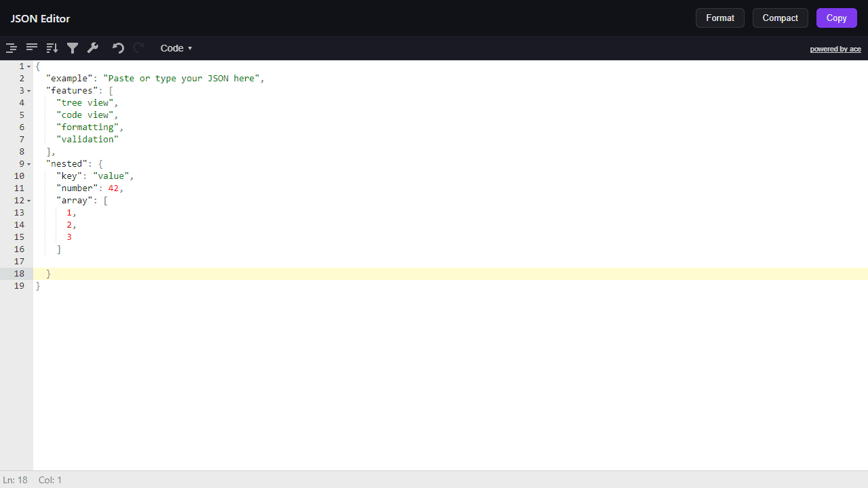The height and width of the screenshot is (488, 868).
Task: Click line number 17 in the gutter
Action: click(x=19, y=262)
